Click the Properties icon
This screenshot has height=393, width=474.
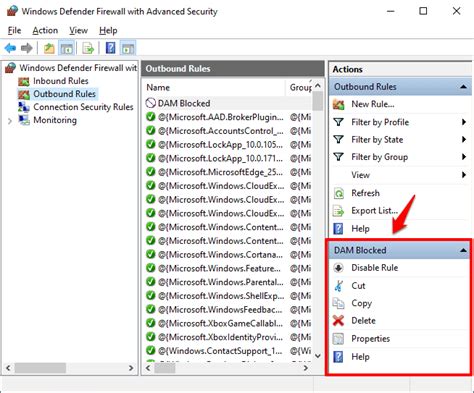338,339
